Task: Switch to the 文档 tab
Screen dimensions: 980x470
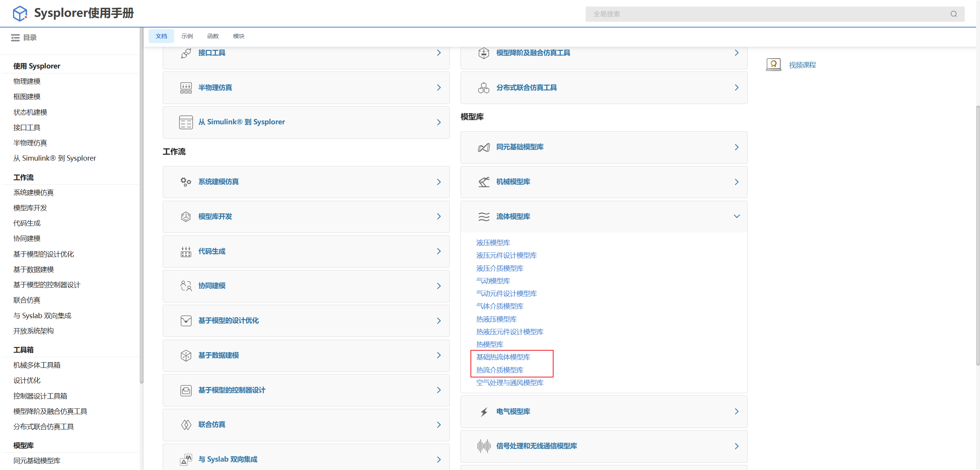Action: [x=161, y=36]
